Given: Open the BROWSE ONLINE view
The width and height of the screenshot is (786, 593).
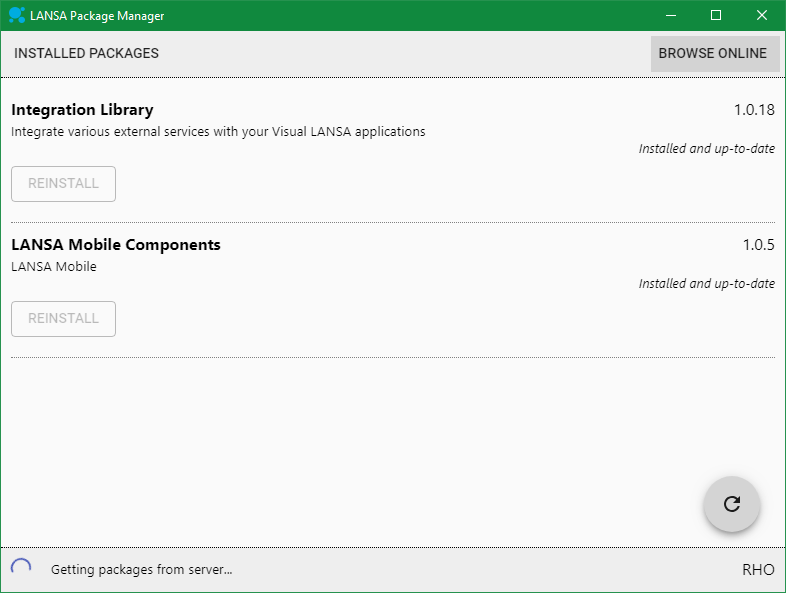Looking at the screenshot, I should point(713,53).
